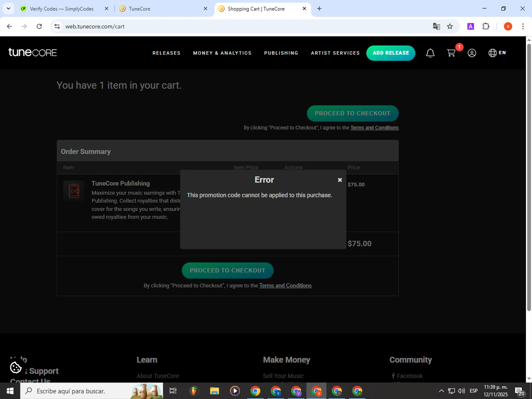Reload the cart page
This screenshot has height=399, width=532.
tap(39, 27)
